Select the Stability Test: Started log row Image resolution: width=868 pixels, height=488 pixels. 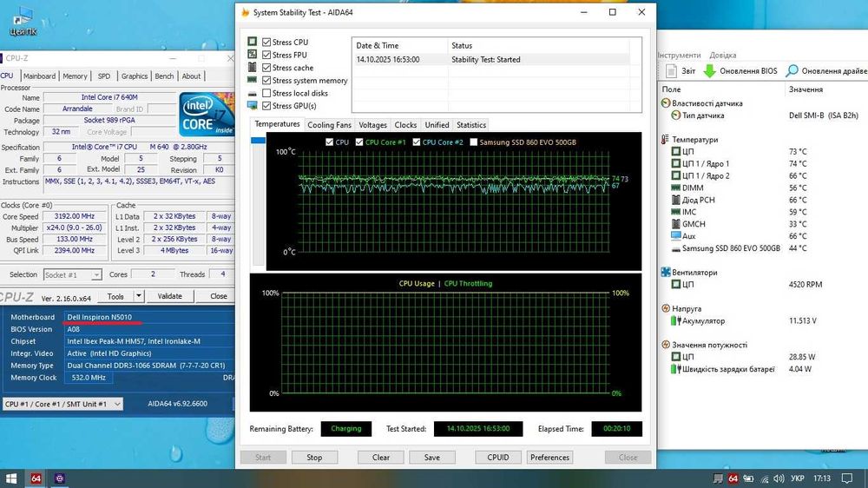tap(491, 59)
